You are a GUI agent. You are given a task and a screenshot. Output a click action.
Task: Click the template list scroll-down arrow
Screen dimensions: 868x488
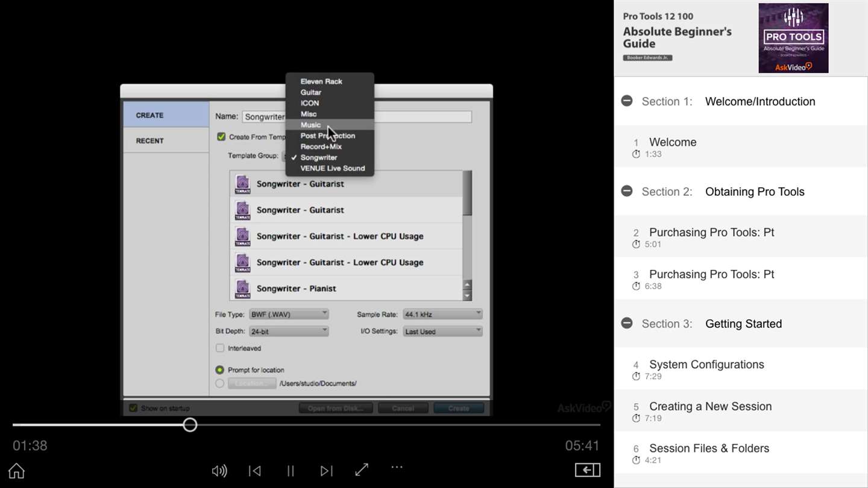tap(467, 295)
